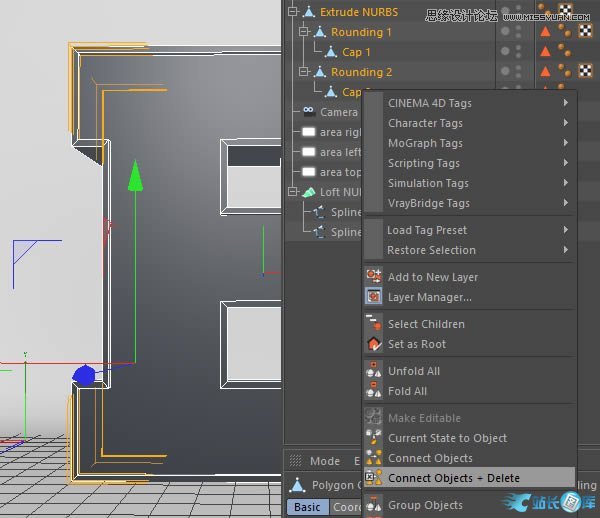Image resolution: width=600 pixels, height=518 pixels.
Task: Switch to the Basic tab
Action: [307, 507]
